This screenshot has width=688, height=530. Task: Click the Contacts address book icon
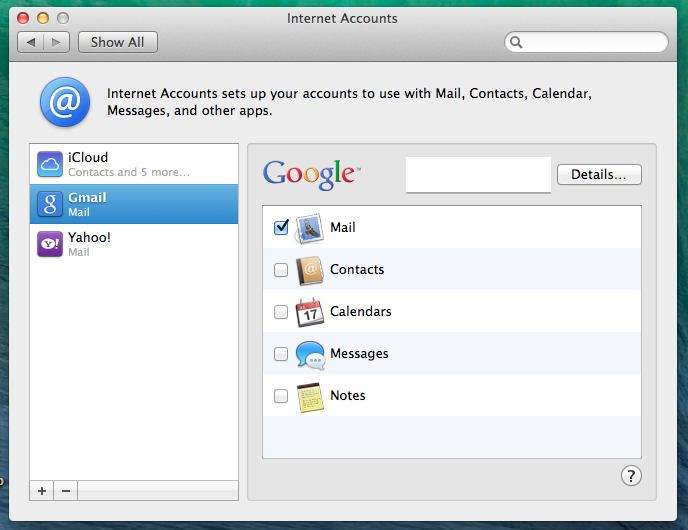coord(310,270)
